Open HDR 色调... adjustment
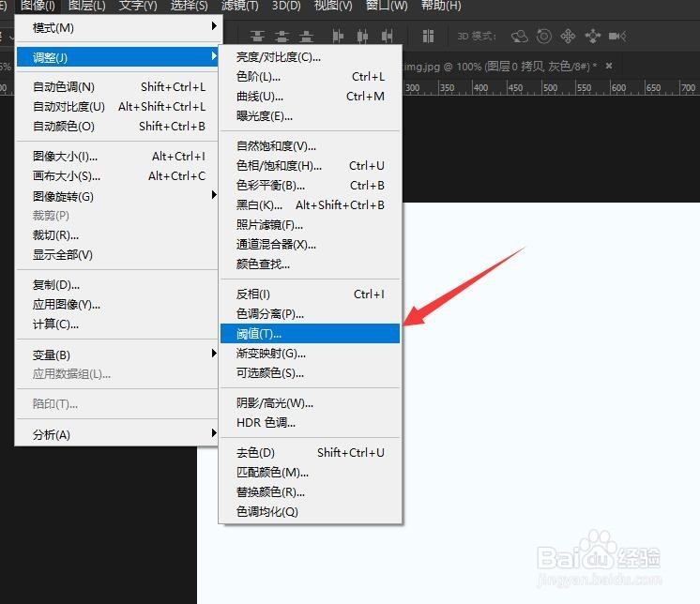 click(311, 422)
